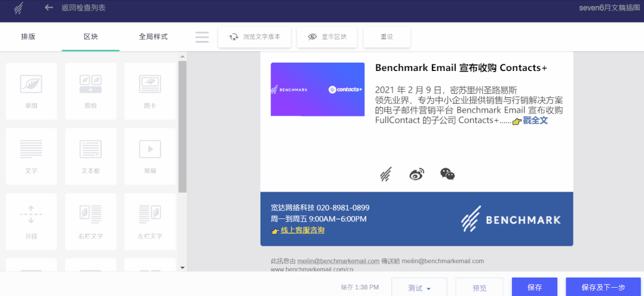Select the 图组 block
This screenshot has height=296, width=644.
[x=91, y=91]
